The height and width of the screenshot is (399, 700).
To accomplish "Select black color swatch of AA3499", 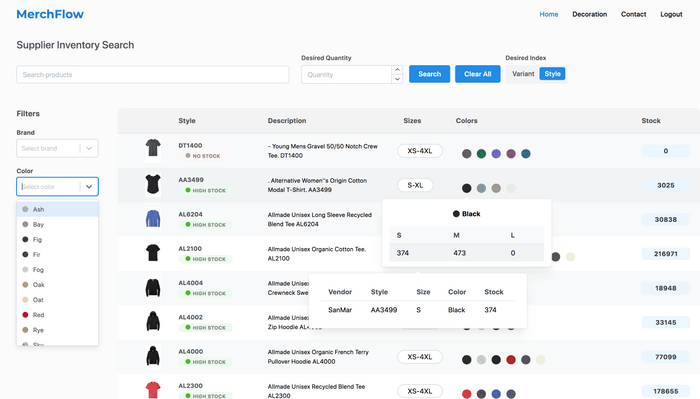I will (x=467, y=188).
